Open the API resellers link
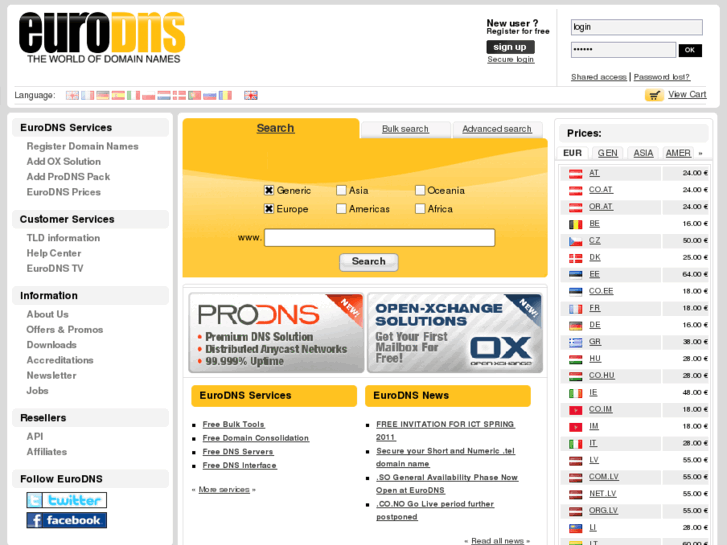 click(35, 436)
